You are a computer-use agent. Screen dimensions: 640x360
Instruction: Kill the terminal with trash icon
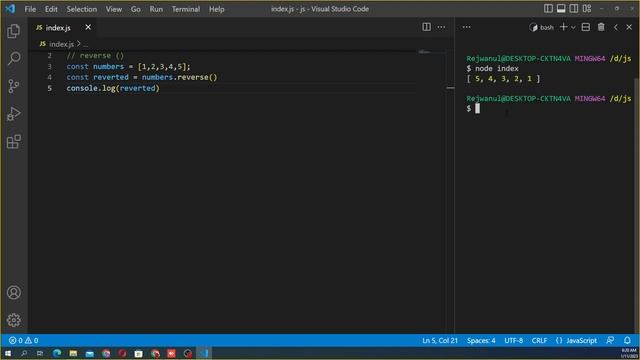[601, 27]
